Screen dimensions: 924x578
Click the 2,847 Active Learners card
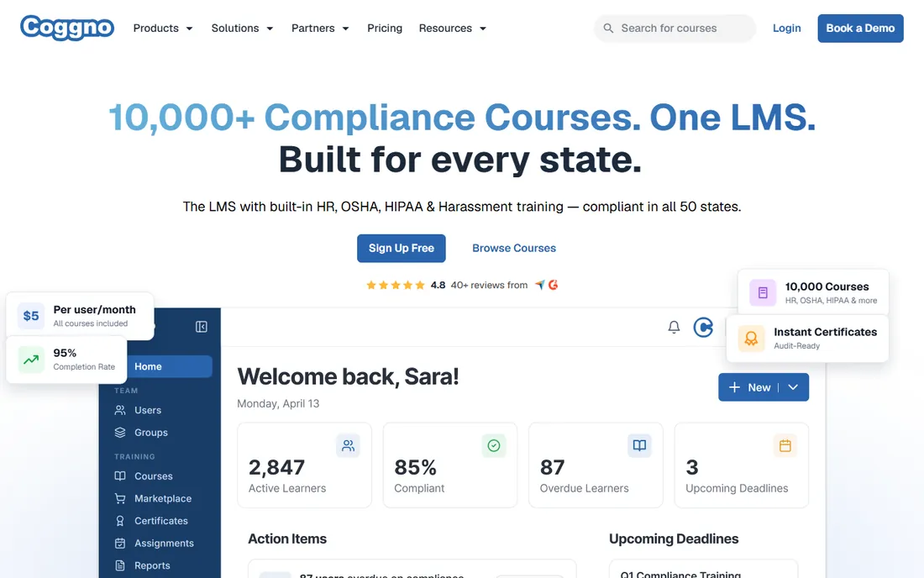[304, 465]
